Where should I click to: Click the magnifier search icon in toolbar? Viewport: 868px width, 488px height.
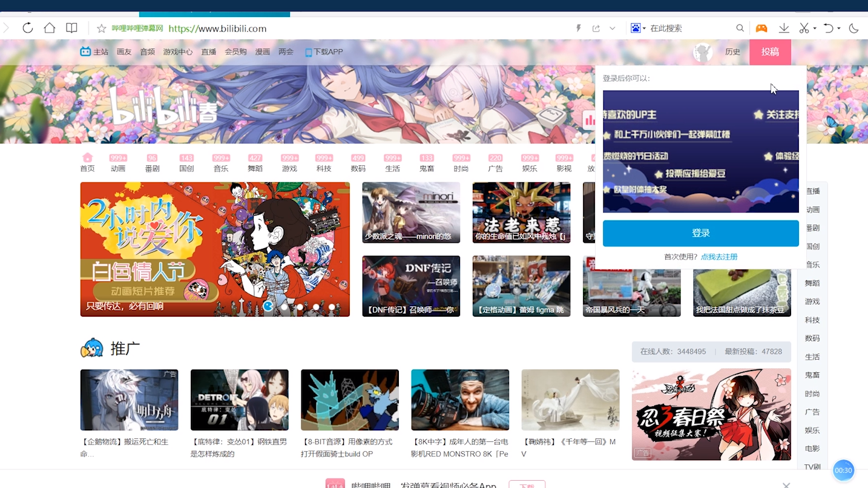point(740,28)
